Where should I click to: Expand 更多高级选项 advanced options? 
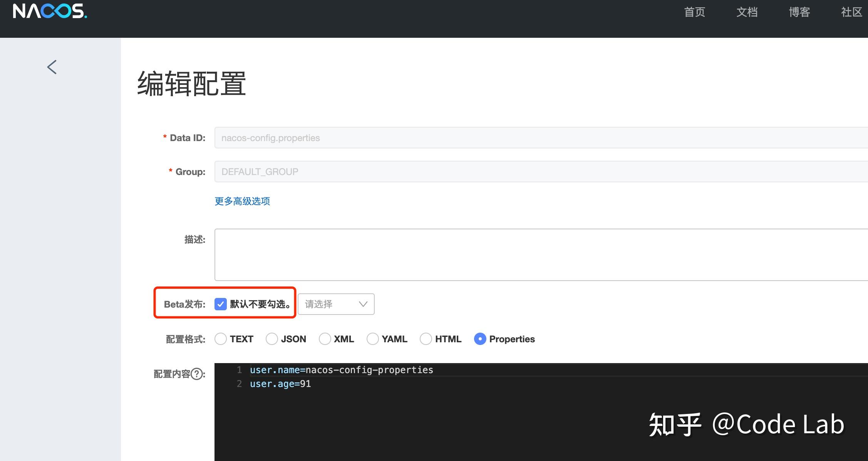coord(242,201)
